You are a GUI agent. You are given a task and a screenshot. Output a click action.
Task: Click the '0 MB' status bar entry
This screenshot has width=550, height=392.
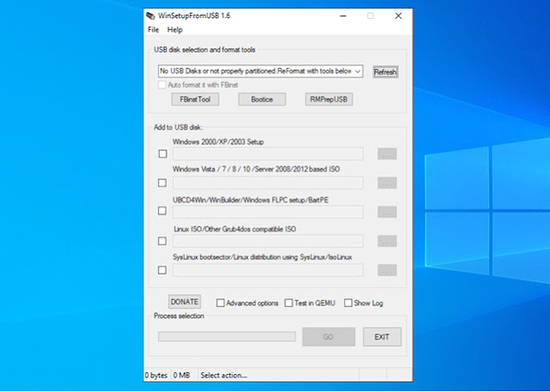(x=181, y=375)
